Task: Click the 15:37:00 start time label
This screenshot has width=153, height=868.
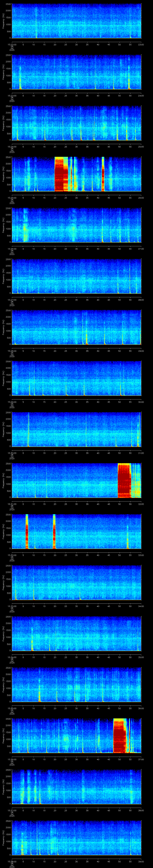Action: click(x=12, y=810)
